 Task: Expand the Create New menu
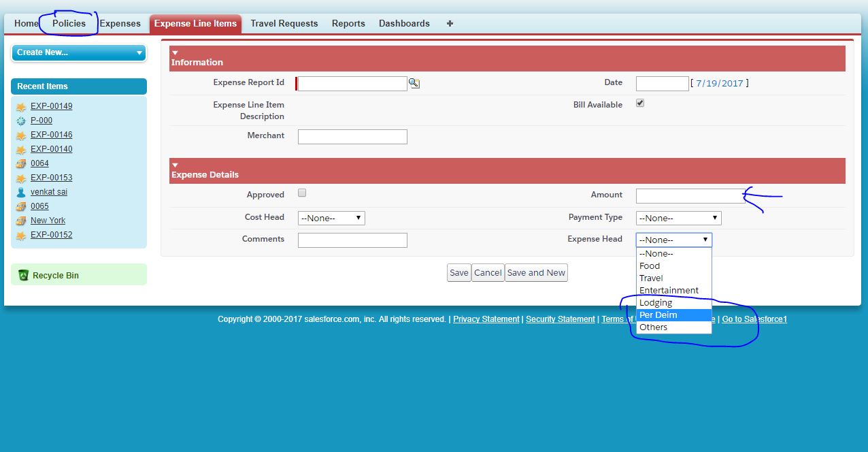[x=78, y=52]
